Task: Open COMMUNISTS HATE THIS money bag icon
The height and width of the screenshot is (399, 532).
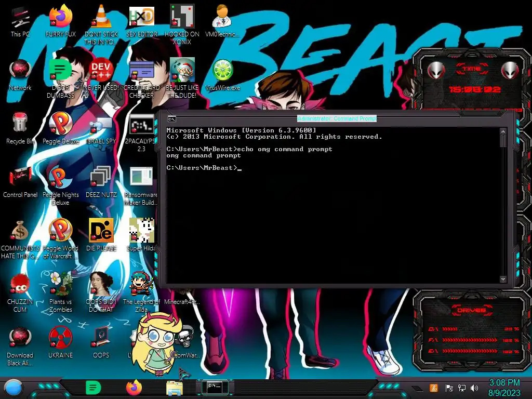Action: [x=20, y=239]
